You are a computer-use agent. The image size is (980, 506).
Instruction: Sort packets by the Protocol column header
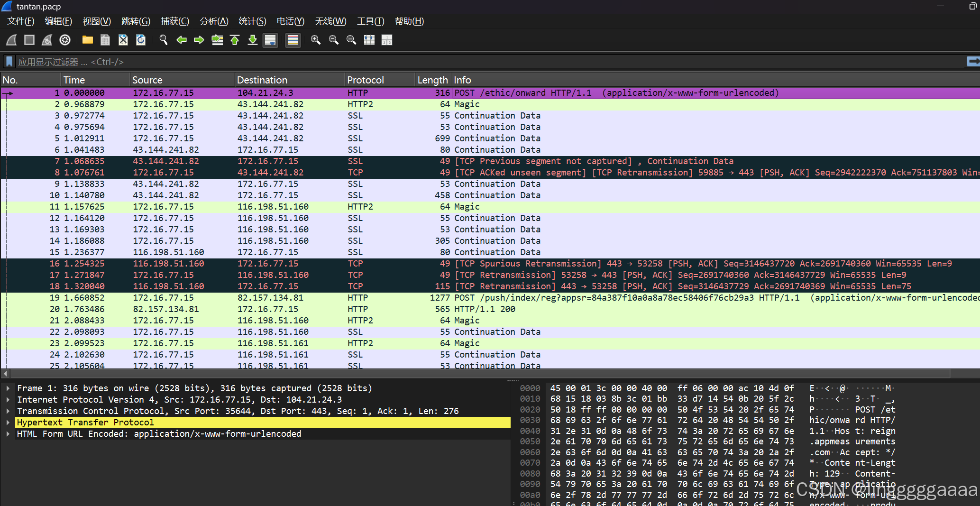(x=380, y=80)
